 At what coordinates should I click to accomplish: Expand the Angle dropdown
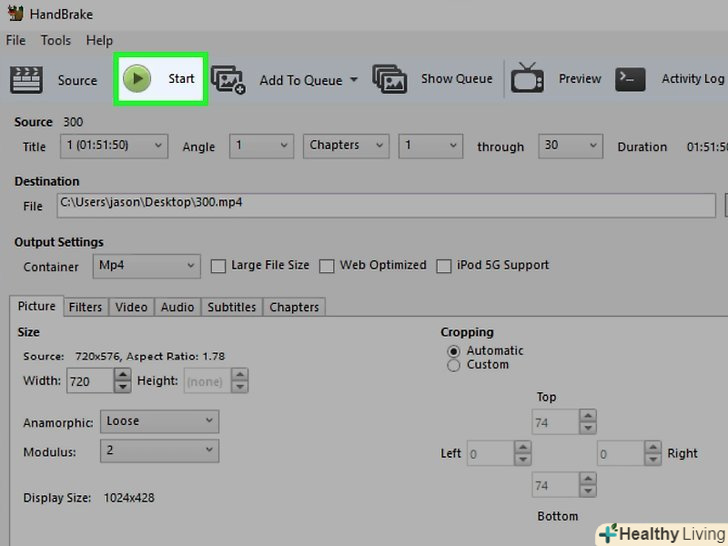click(261, 146)
